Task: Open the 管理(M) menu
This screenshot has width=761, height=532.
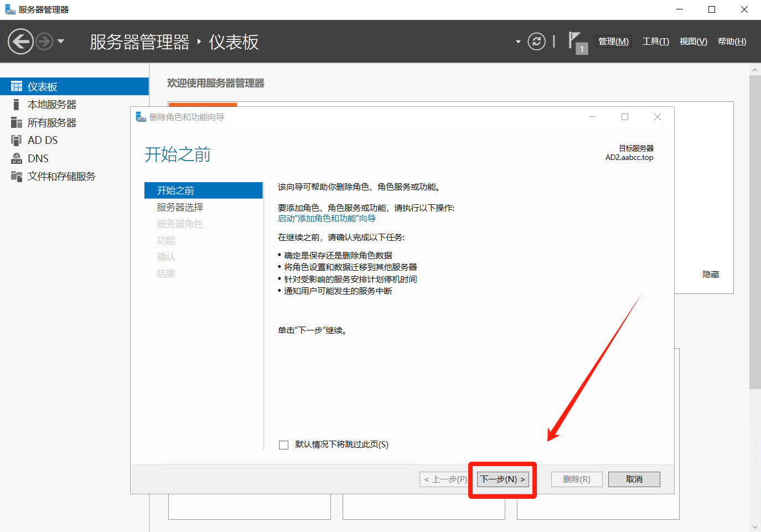Action: (613, 42)
